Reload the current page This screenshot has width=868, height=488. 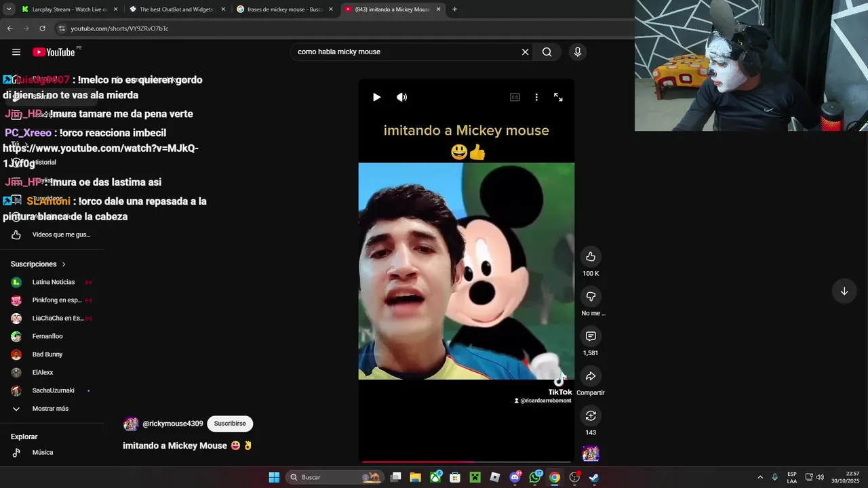[42, 28]
